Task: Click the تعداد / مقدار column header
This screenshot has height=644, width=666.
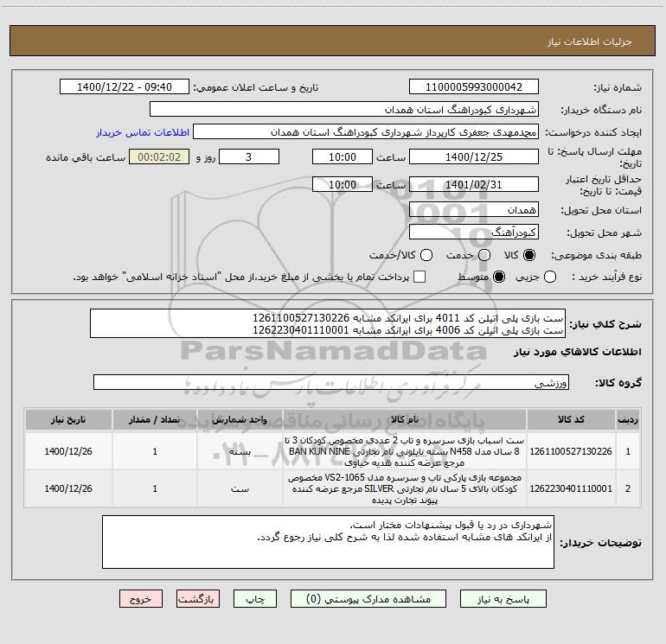Action: click(155, 419)
